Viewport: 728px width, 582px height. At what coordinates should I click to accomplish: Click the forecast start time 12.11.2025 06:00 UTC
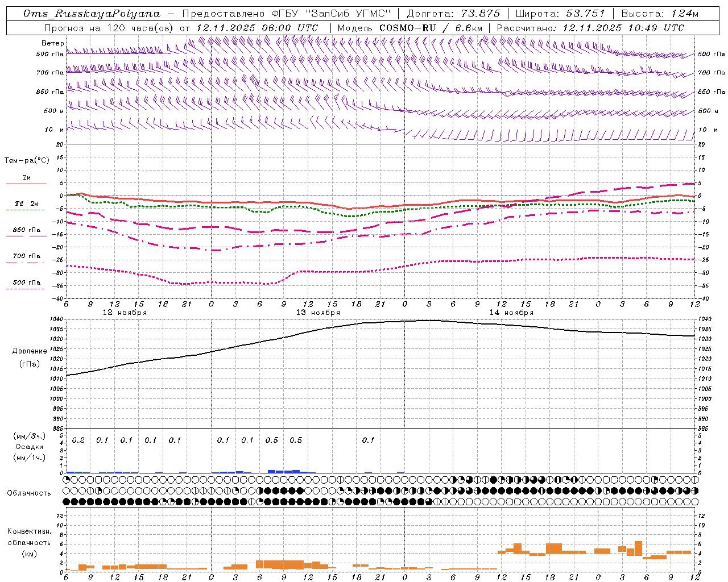pos(257,28)
